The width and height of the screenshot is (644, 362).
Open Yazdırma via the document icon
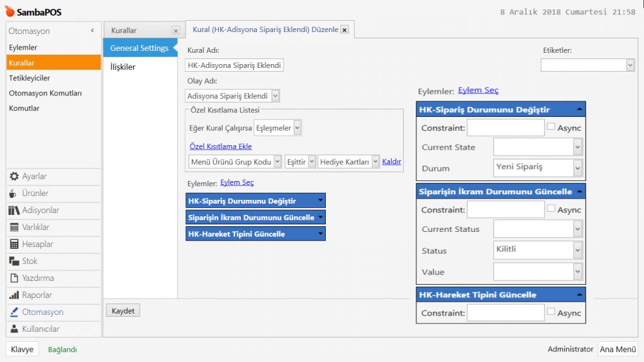click(x=14, y=278)
